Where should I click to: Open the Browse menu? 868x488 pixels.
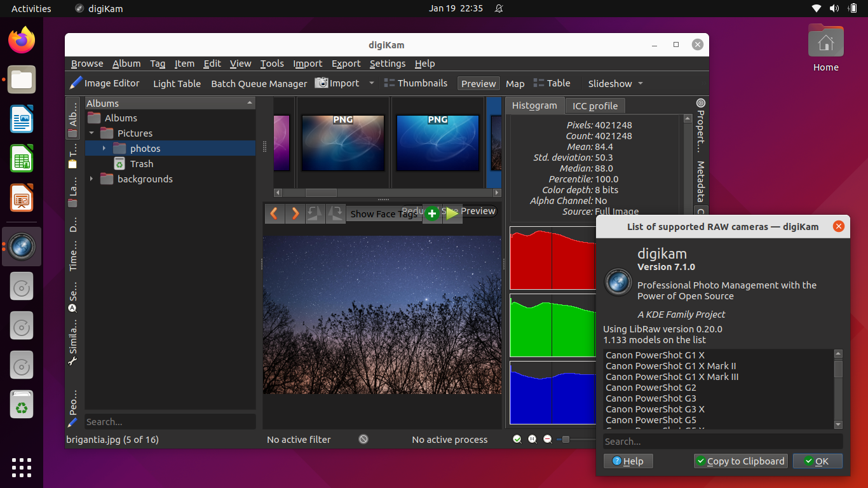coord(87,64)
